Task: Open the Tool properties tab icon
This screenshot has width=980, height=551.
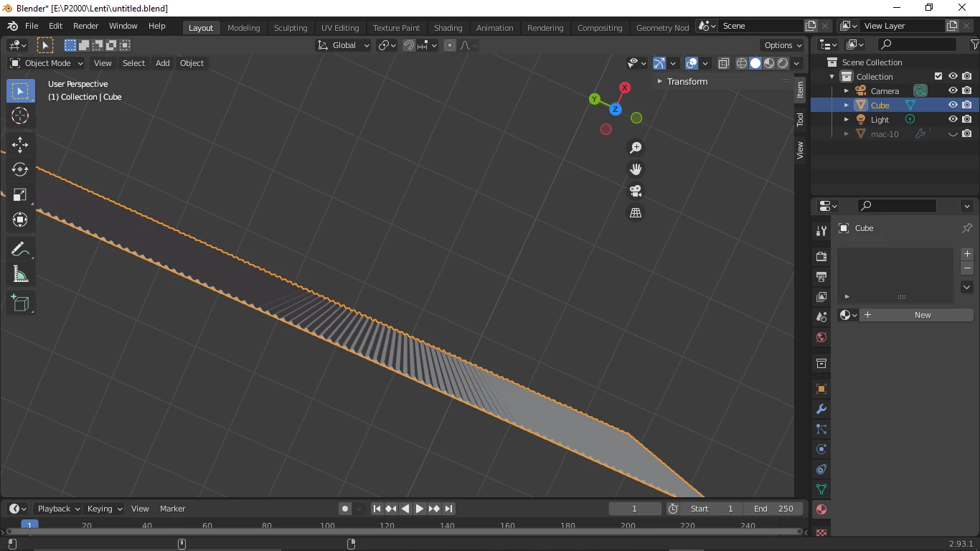Action: pos(821,231)
